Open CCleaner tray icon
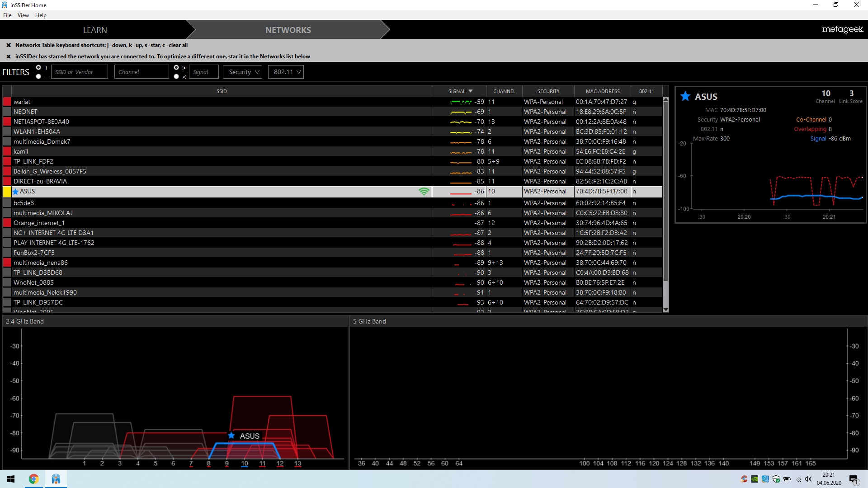This screenshot has width=868, height=488. click(744, 479)
